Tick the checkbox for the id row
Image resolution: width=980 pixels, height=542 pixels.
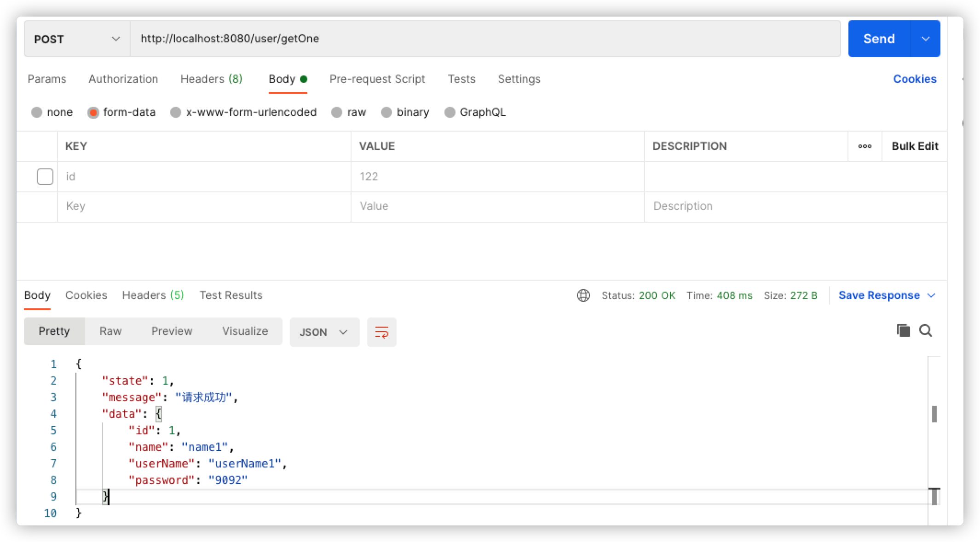tap(45, 177)
